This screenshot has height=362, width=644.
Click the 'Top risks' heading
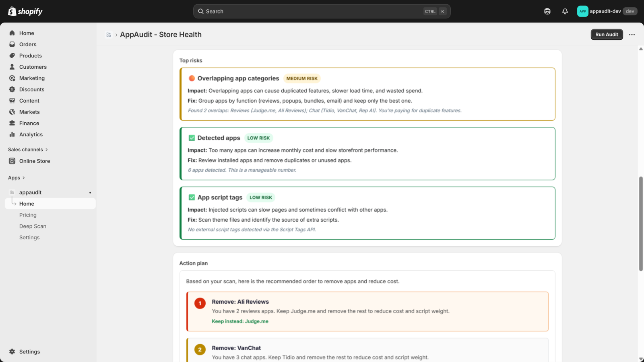pos(191,60)
